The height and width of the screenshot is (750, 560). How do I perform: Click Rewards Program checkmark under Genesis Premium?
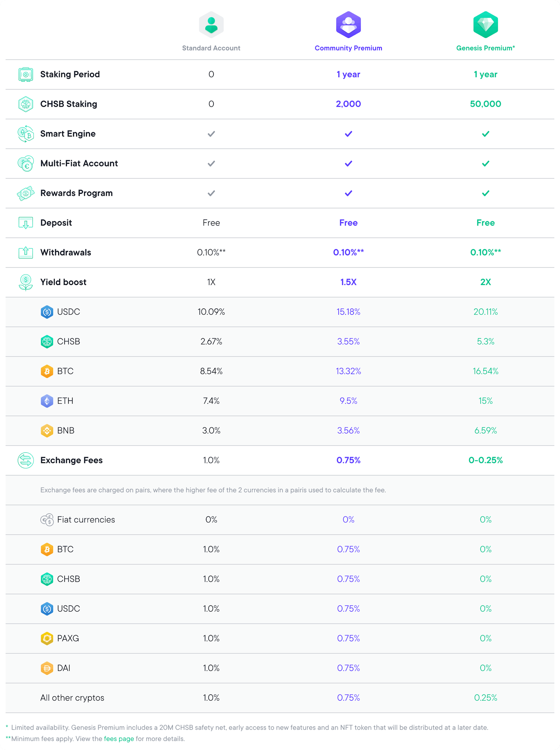pyautogui.click(x=485, y=193)
